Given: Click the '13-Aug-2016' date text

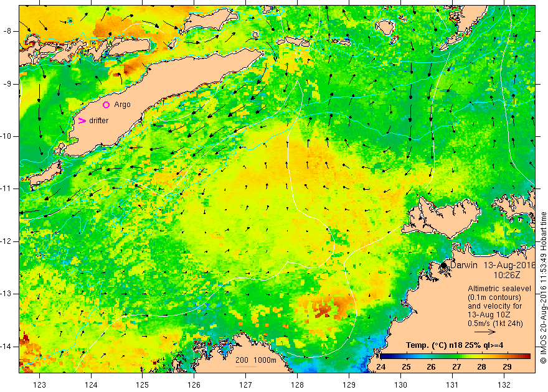Looking at the screenshot, I should [509, 265].
